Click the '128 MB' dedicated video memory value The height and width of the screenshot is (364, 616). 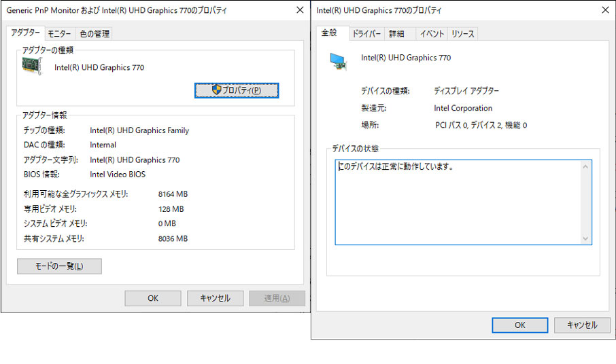tap(171, 209)
